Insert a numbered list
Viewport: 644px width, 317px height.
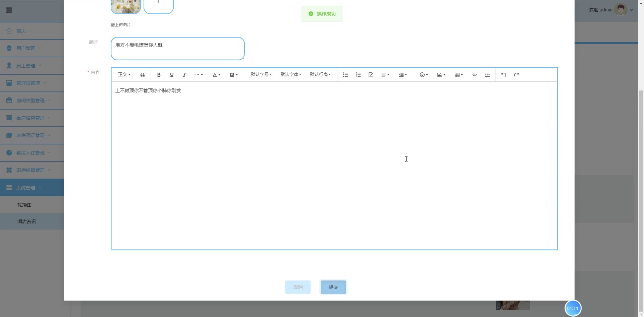[x=358, y=75]
